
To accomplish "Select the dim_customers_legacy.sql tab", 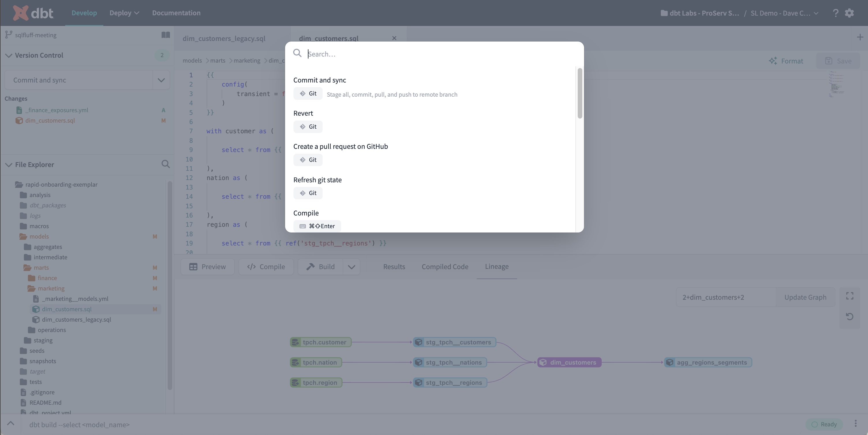I will pos(224,38).
